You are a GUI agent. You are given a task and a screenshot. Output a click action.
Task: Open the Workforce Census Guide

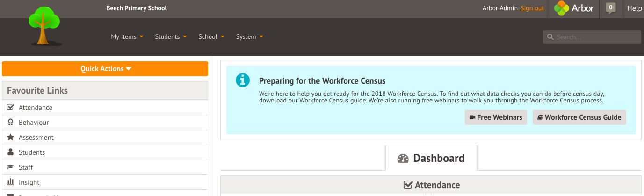[x=579, y=117]
